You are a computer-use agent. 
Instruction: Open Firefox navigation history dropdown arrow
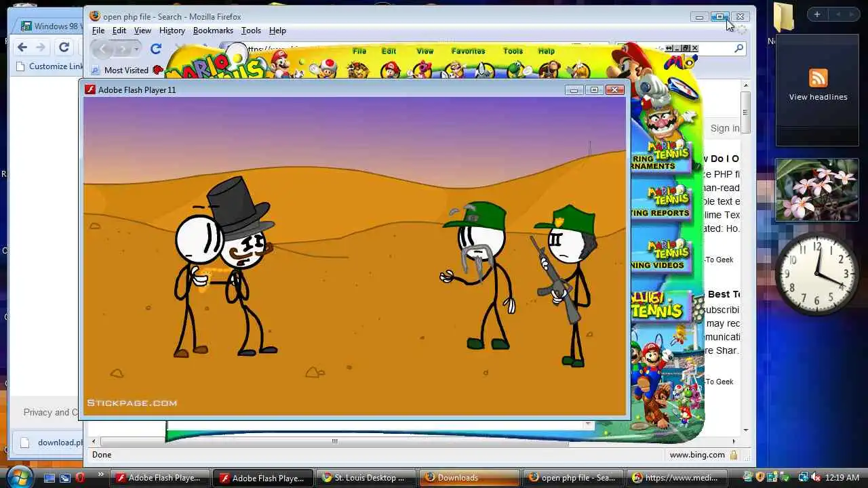coord(136,49)
